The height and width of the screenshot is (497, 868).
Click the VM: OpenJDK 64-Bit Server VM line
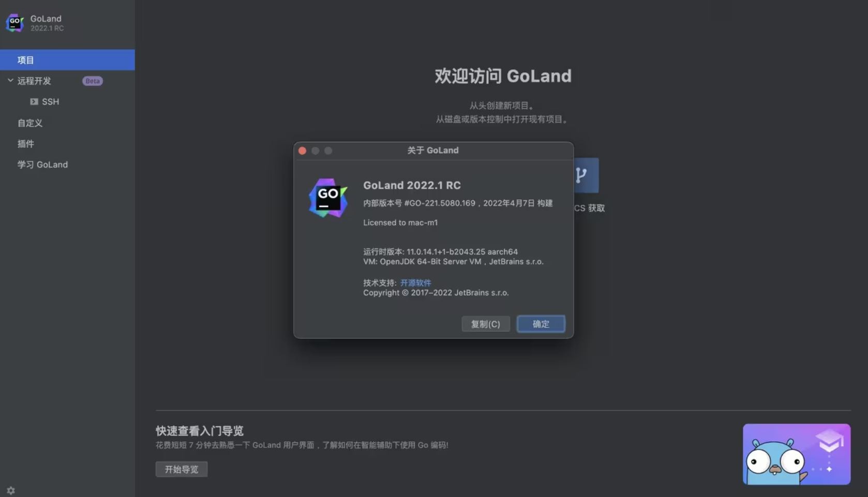[453, 262]
